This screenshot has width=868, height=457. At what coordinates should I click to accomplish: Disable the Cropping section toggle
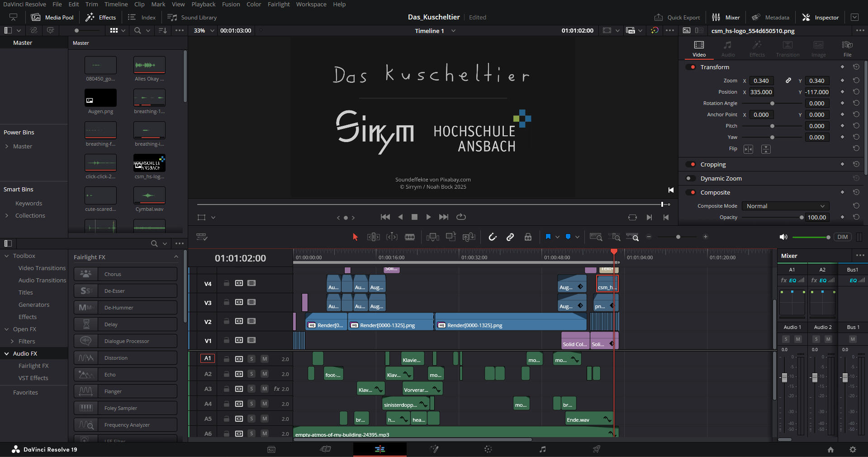(691, 165)
